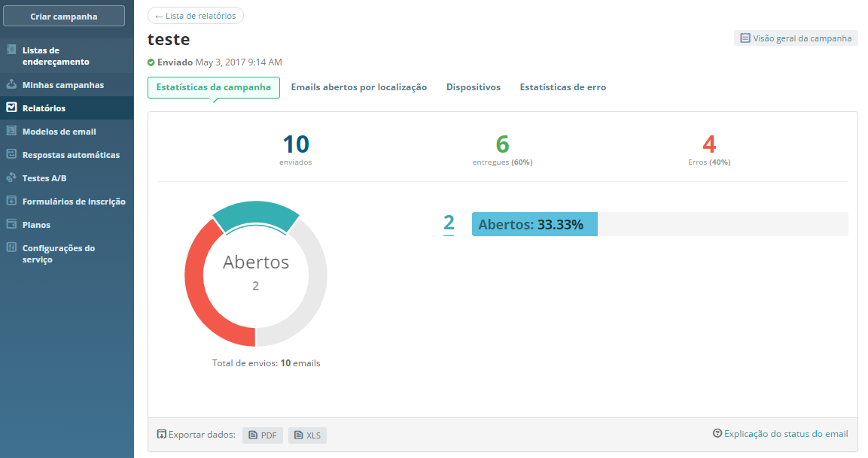Click the Abertos label inside the donut
Viewport: 868px width, 458px height.
(x=256, y=262)
